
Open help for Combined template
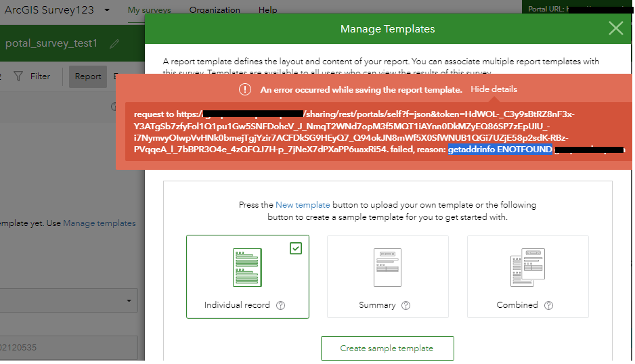tap(548, 305)
